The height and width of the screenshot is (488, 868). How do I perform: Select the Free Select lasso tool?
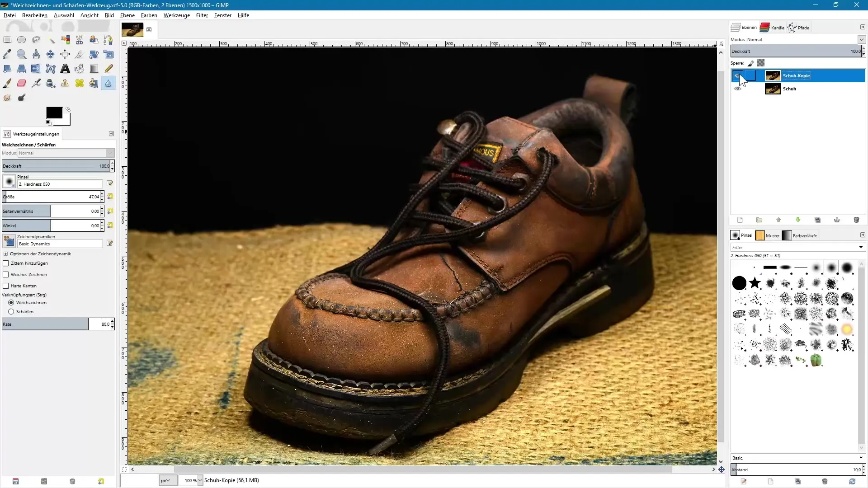[x=36, y=40]
